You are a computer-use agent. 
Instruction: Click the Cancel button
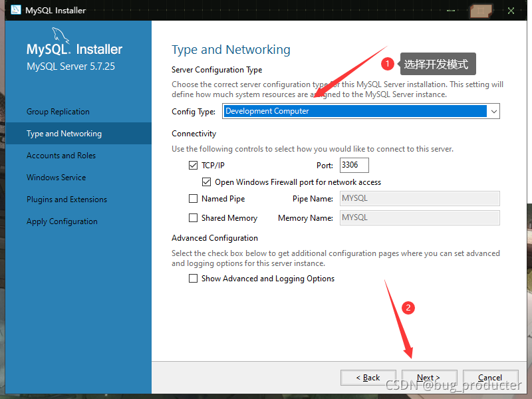[x=490, y=378]
